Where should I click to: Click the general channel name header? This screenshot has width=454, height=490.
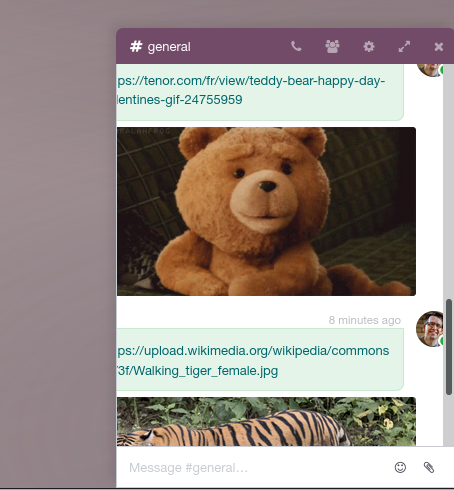tap(169, 47)
